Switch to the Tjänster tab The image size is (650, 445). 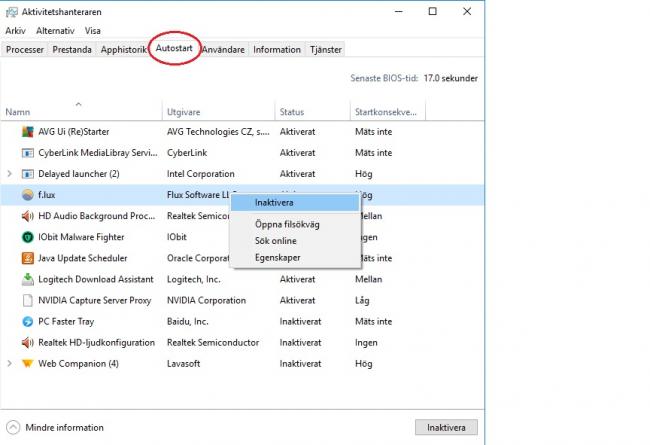point(326,50)
